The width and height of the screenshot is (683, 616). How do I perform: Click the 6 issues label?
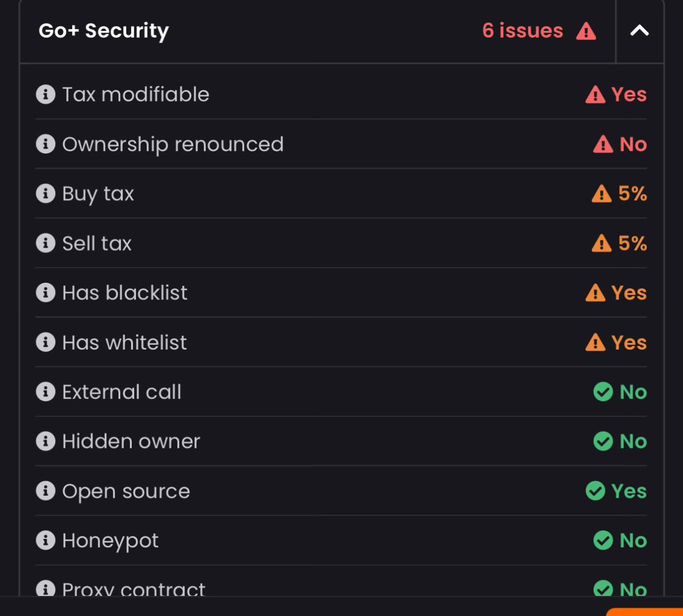pos(522,30)
